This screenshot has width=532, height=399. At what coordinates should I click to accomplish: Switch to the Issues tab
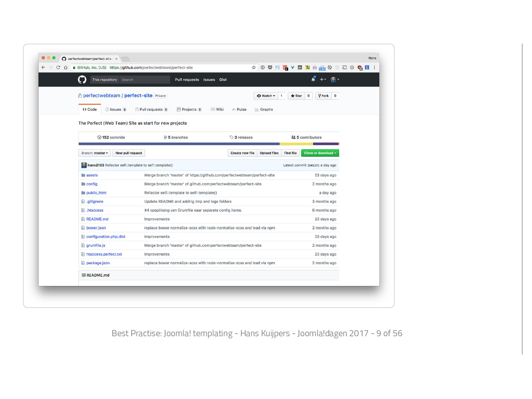(116, 109)
